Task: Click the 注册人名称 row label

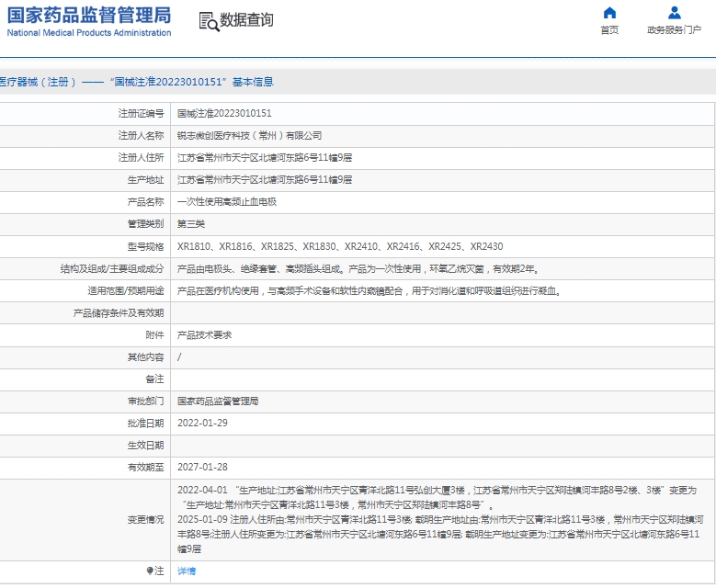Action: 141,136
